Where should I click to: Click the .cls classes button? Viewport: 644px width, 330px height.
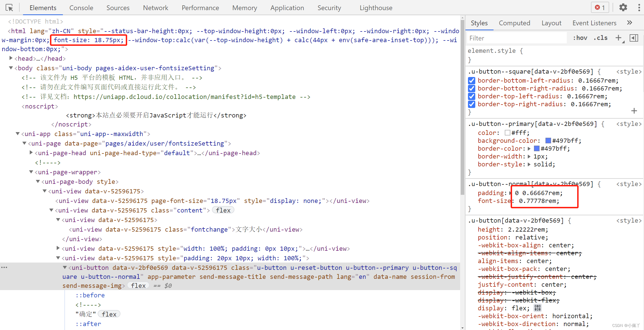coord(600,38)
